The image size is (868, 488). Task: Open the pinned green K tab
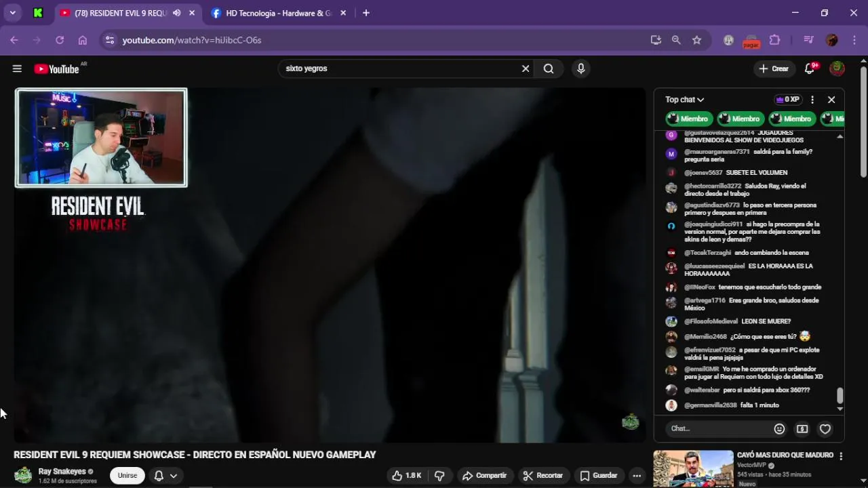38,13
